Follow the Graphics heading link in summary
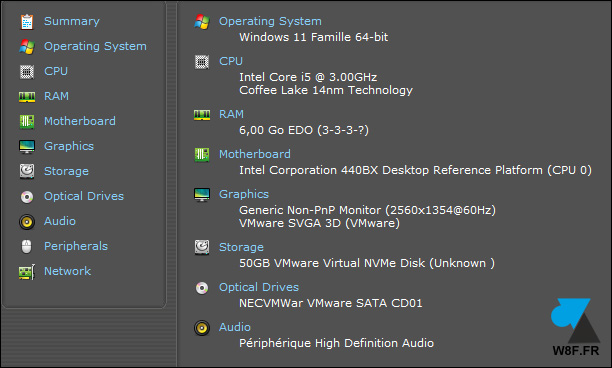This screenshot has height=368, width=612. tap(244, 194)
